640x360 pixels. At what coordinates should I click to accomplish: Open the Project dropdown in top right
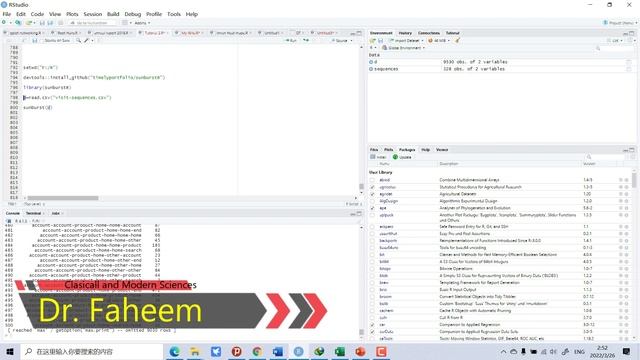(620, 23)
